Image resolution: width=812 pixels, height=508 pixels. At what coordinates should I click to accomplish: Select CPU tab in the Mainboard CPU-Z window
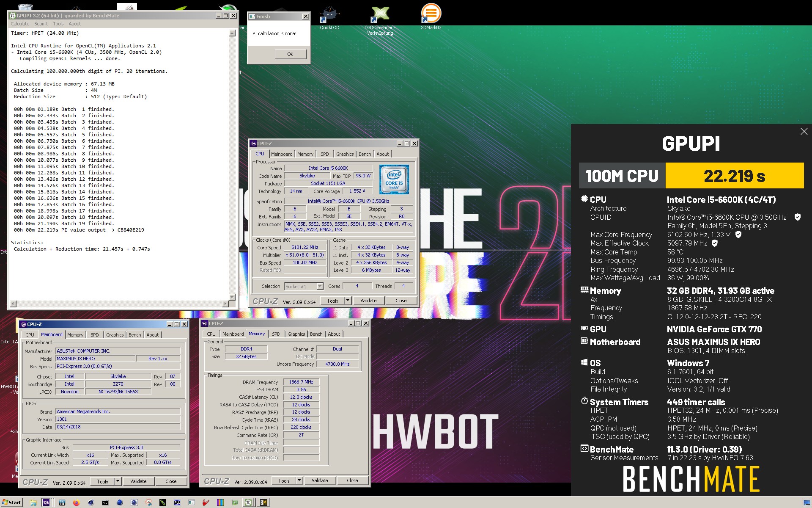tap(30, 335)
